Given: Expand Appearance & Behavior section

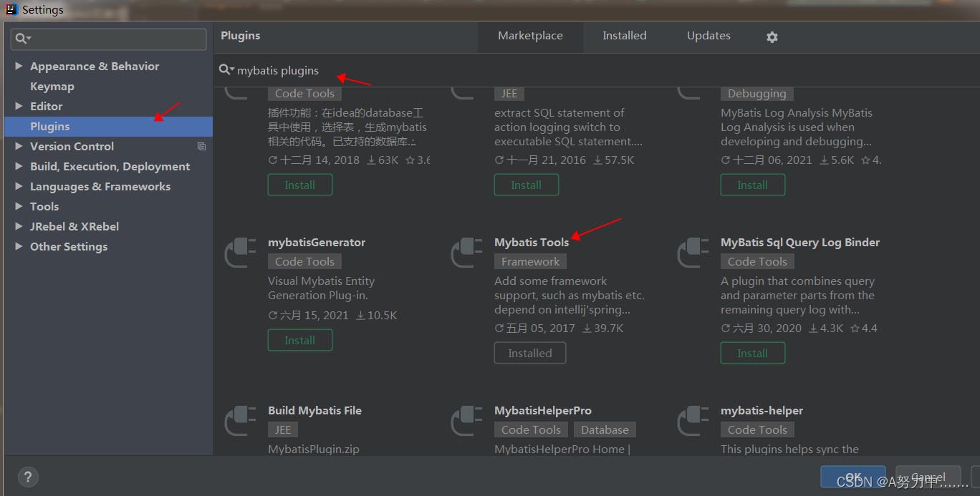Looking at the screenshot, I should point(19,66).
